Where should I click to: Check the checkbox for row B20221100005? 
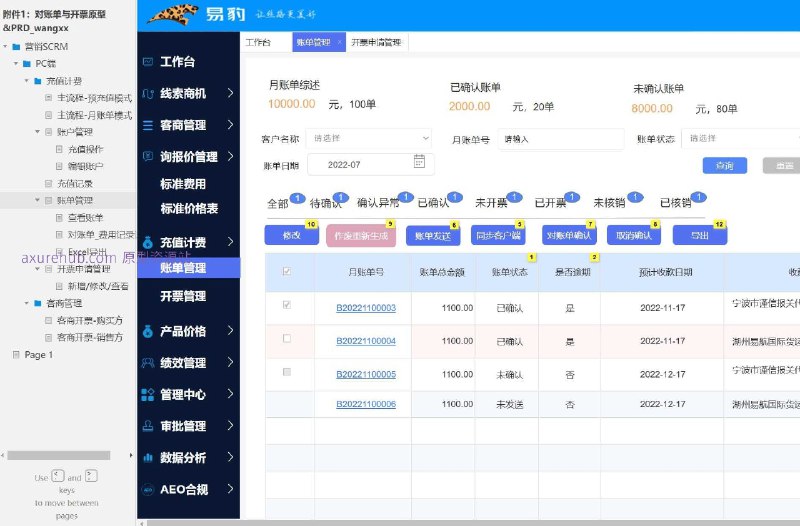point(287,372)
